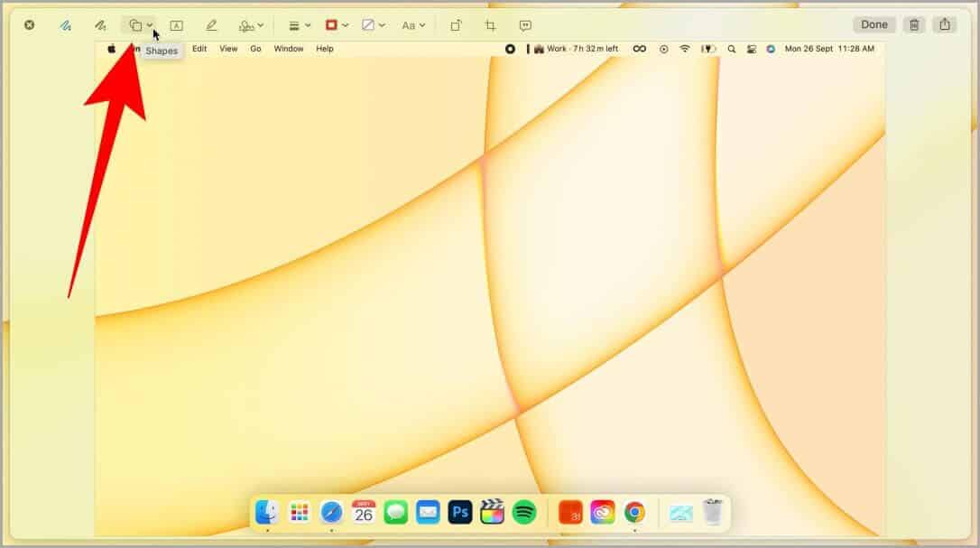Launch Google Chrome from the Dock
This screenshot has height=548, width=980.
click(x=634, y=513)
